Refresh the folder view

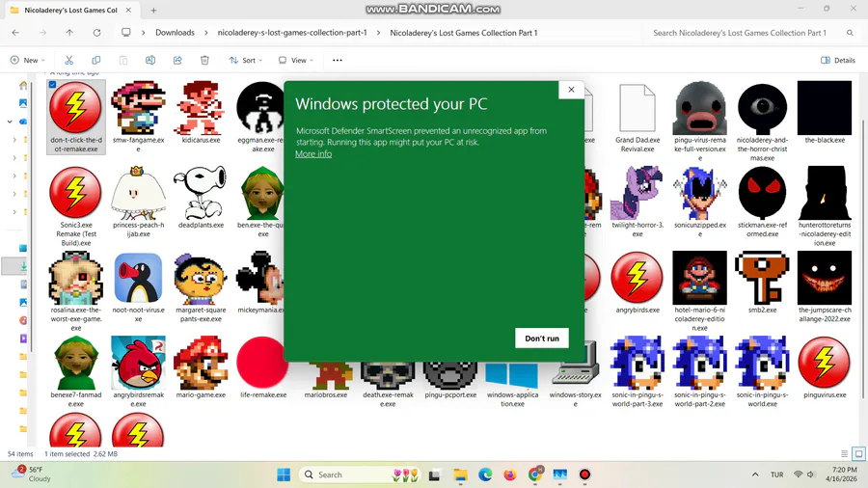tap(96, 33)
